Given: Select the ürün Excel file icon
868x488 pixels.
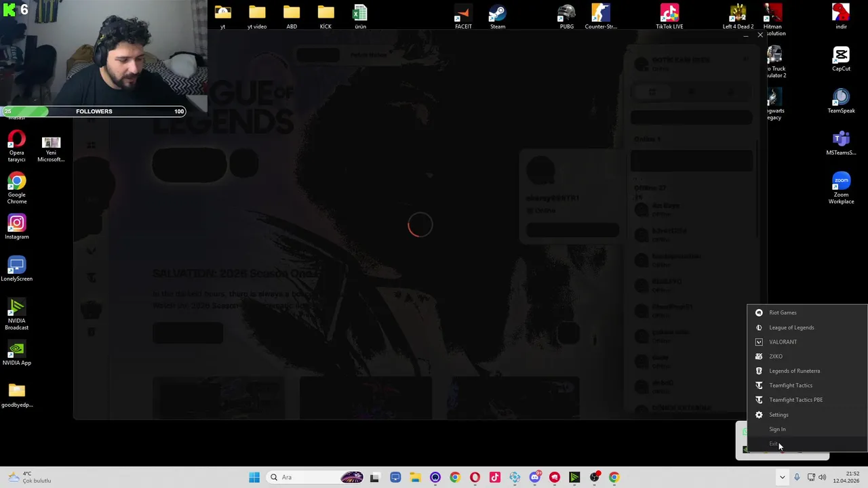Looking at the screenshot, I should (x=360, y=17).
